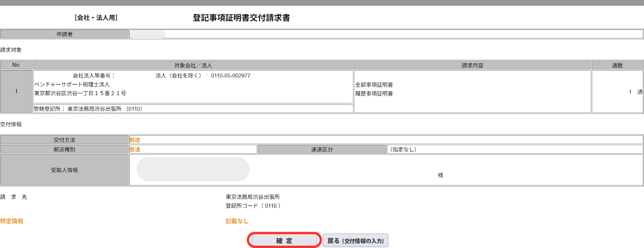Click the 請求内容 column header

[x=472, y=65]
